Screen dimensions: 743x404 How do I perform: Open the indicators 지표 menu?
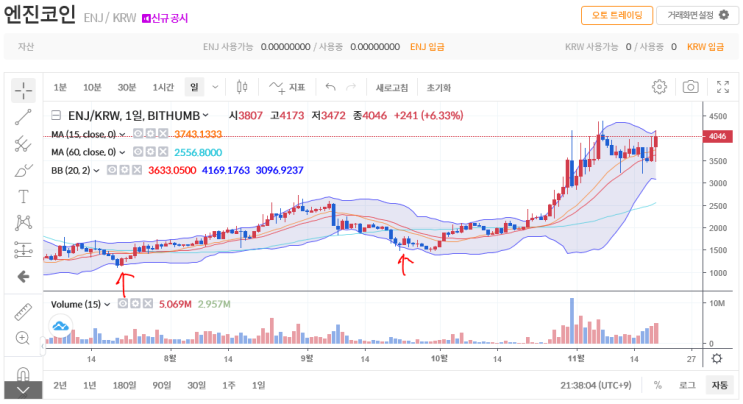[287, 87]
